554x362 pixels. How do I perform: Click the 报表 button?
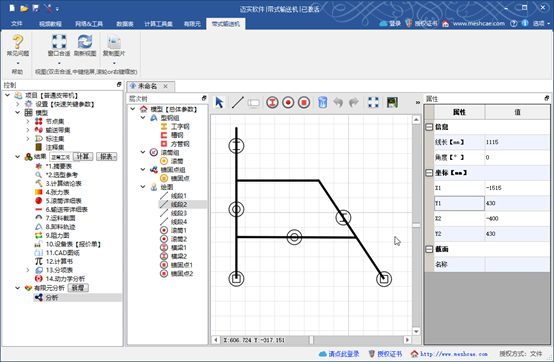click(106, 156)
